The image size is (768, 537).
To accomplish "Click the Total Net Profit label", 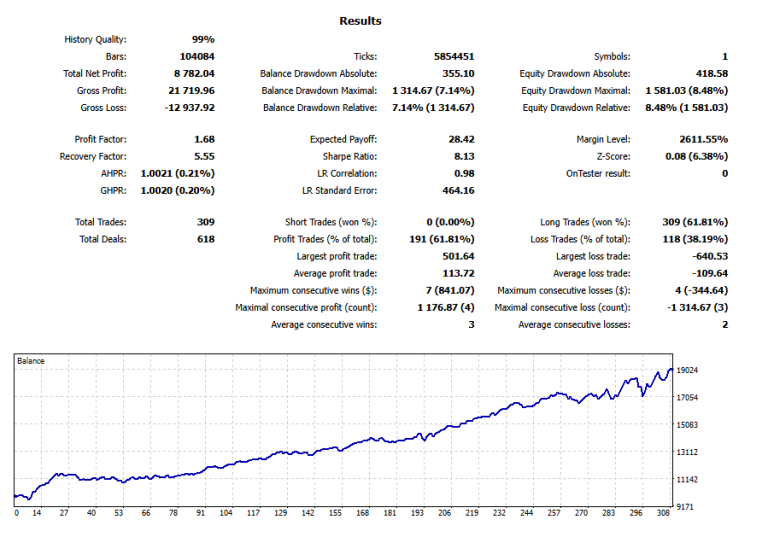I will pyautogui.click(x=95, y=74).
